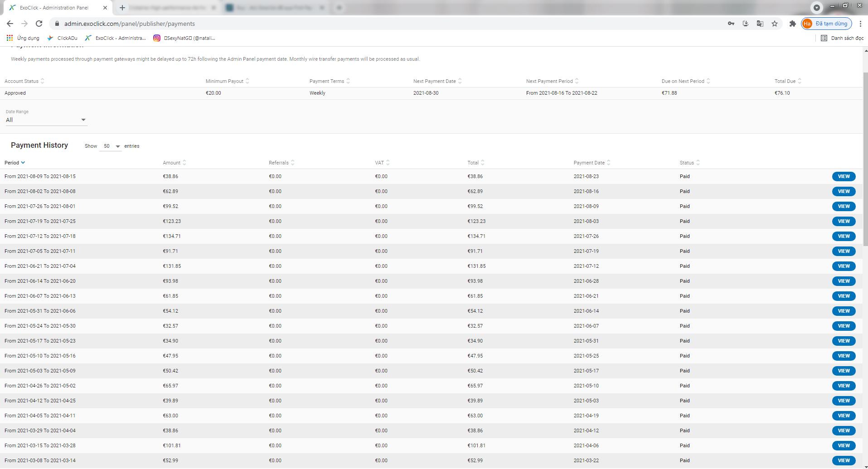Viewport: 868px width, 469px height.
Task: Expand the Date Range dropdown
Action: [x=46, y=120]
